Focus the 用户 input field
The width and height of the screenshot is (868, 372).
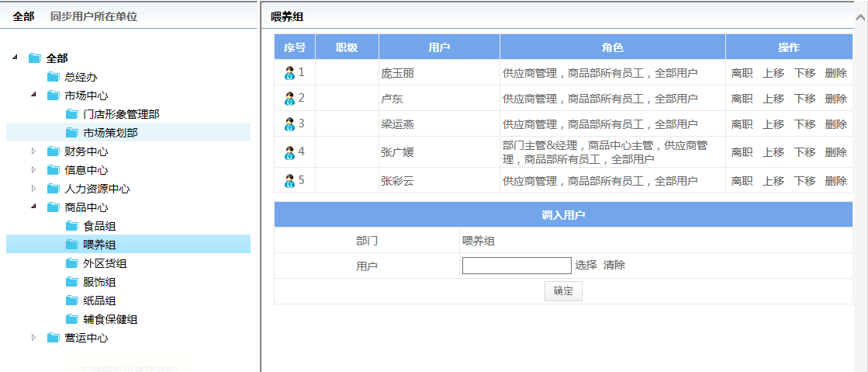coord(517,266)
